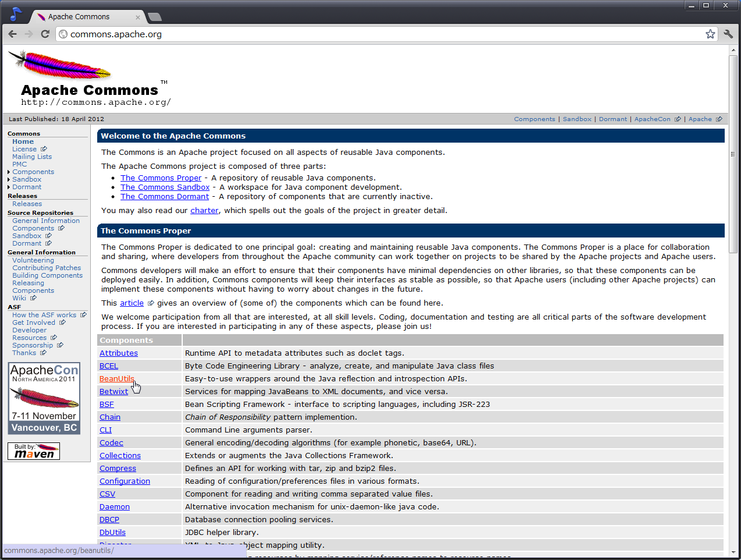Click the Built by Maven badge
This screenshot has height=560, width=741.
click(x=34, y=451)
